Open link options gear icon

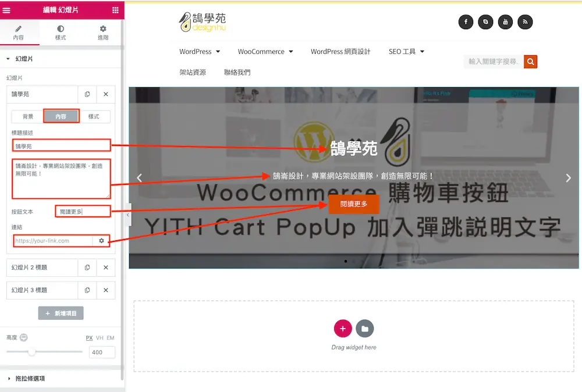tap(101, 241)
